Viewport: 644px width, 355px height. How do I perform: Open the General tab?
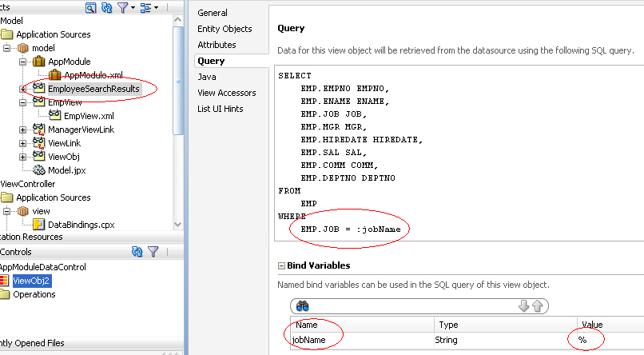click(213, 13)
